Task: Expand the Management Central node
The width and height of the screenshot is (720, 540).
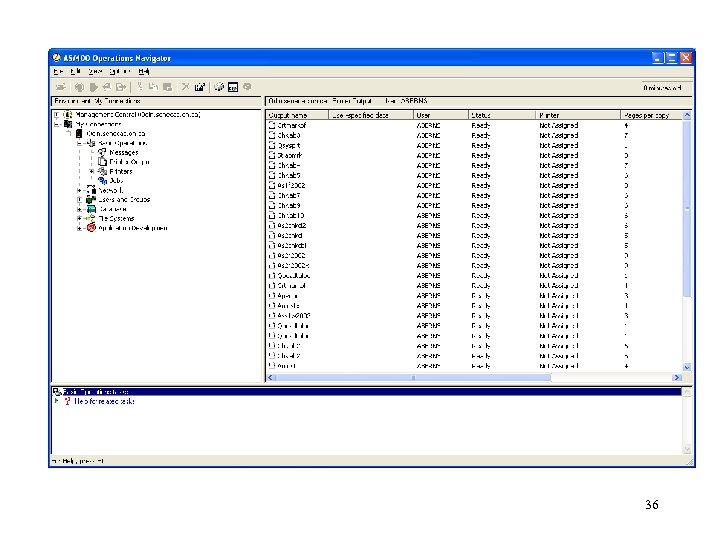Action: 56,115
